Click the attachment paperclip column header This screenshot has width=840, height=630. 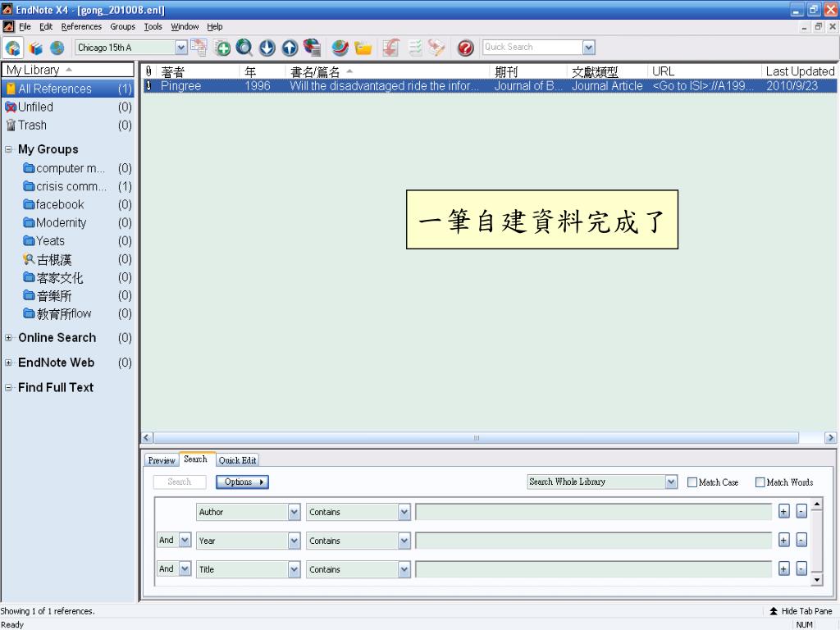pyautogui.click(x=148, y=71)
